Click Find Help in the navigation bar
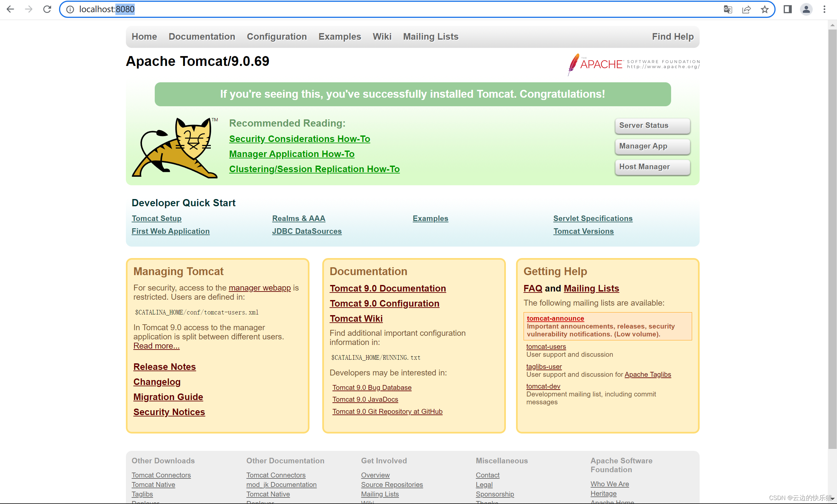The height and width of the screenshot is (504, 837). pos(673,37)
